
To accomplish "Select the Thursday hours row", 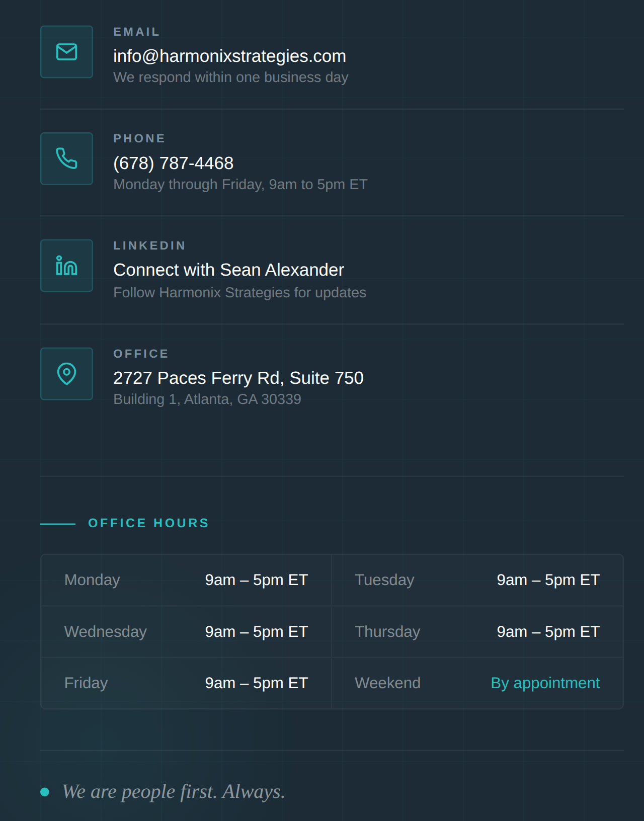I will tap(477, 632).
